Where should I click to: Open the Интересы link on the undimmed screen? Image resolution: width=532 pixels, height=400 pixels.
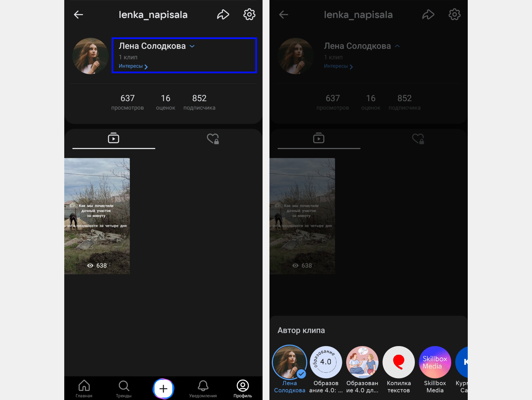click(133, 66)
